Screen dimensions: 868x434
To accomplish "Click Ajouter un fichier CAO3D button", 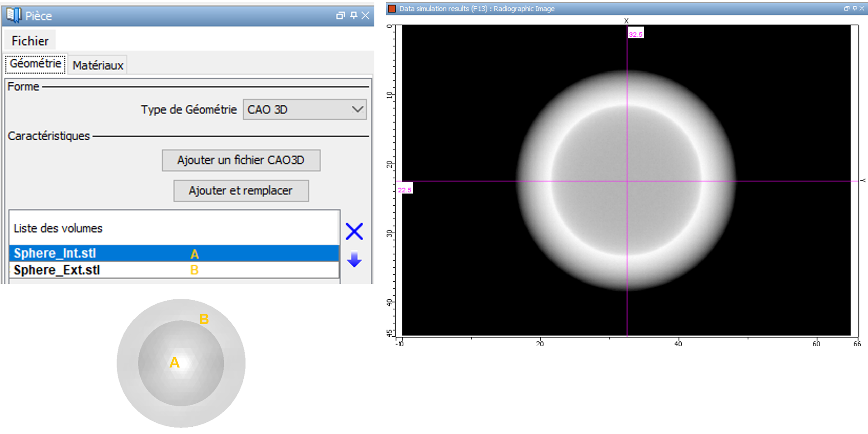I will (241, 160).
